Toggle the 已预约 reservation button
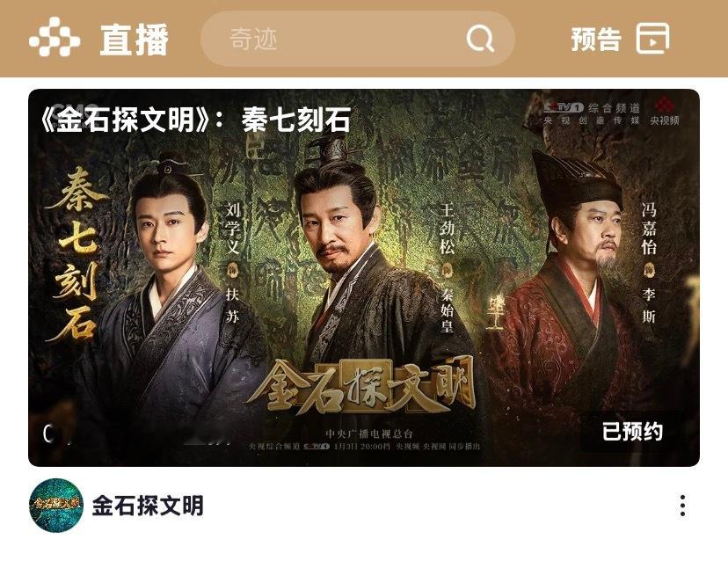This screenshot has width=728, height=561. (x=632, y=432)
